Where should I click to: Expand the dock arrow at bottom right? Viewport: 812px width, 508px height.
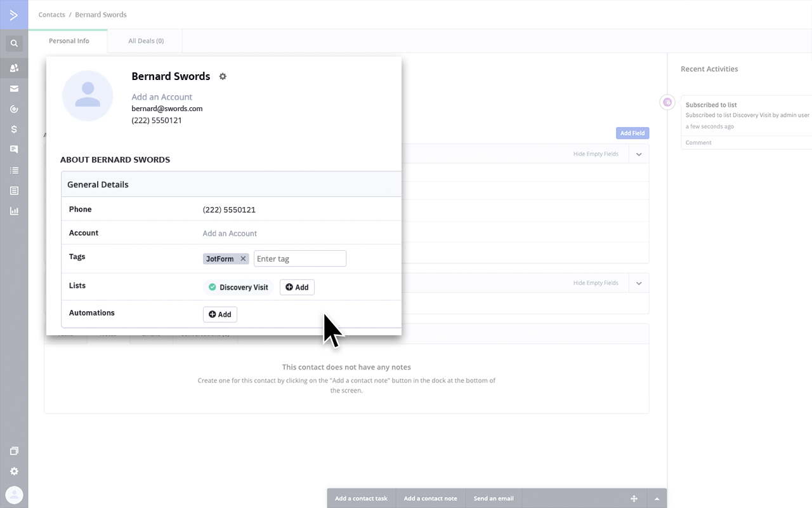point(657,498)
